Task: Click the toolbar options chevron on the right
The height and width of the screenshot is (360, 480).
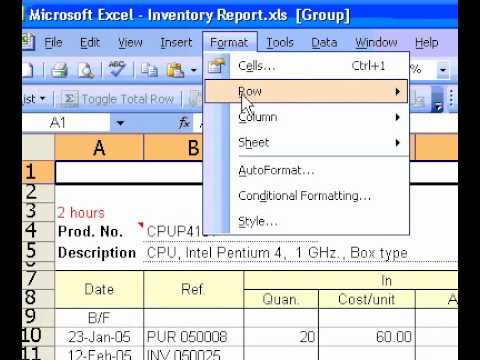Action: pos(437,99)
